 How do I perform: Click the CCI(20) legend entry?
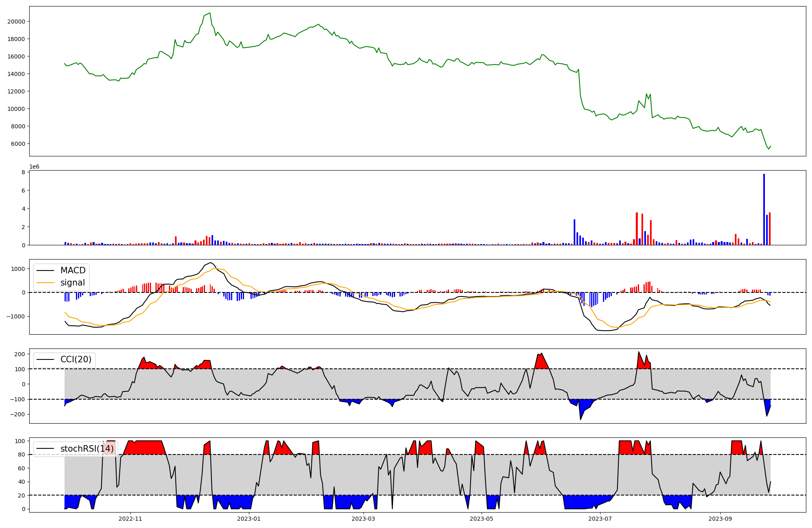(x=76, y=359)
